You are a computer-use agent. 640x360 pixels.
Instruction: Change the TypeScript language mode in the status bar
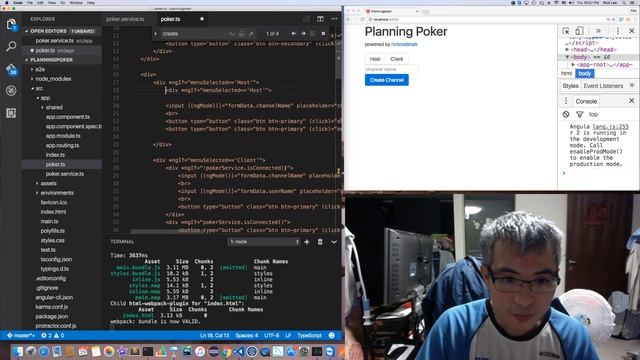pyautogui.click(x=309, y=336)
